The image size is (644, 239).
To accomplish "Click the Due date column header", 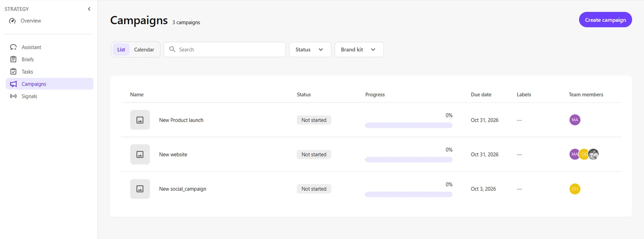I will click(481, 95).
